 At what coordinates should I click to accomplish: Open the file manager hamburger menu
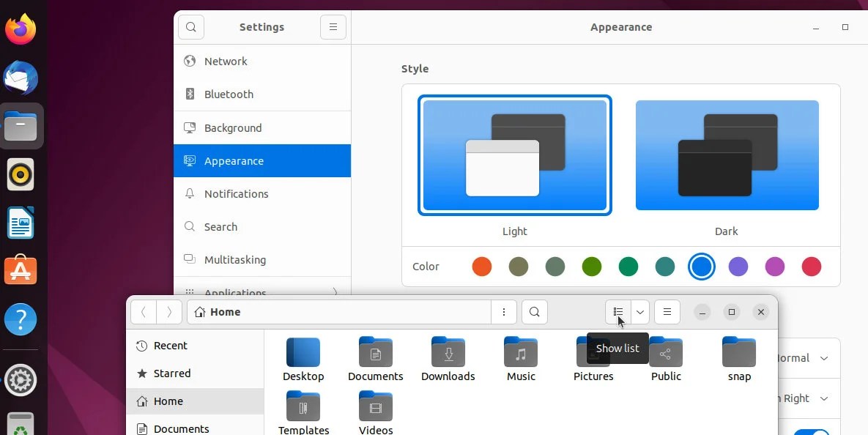tap(667, 312)
